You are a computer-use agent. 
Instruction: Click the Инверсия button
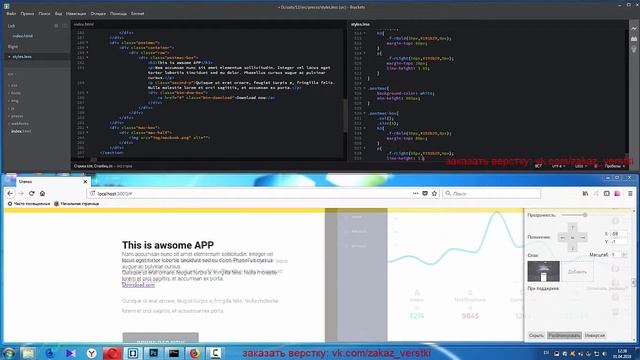click(595, 336)
